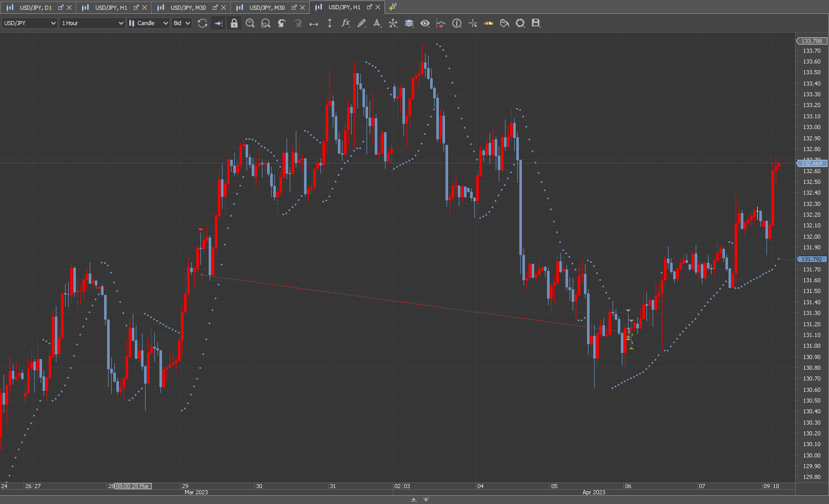This screenshot has width=829, height=504.
Task: Toggle the eye visibility icon
Action: [425, 23]
